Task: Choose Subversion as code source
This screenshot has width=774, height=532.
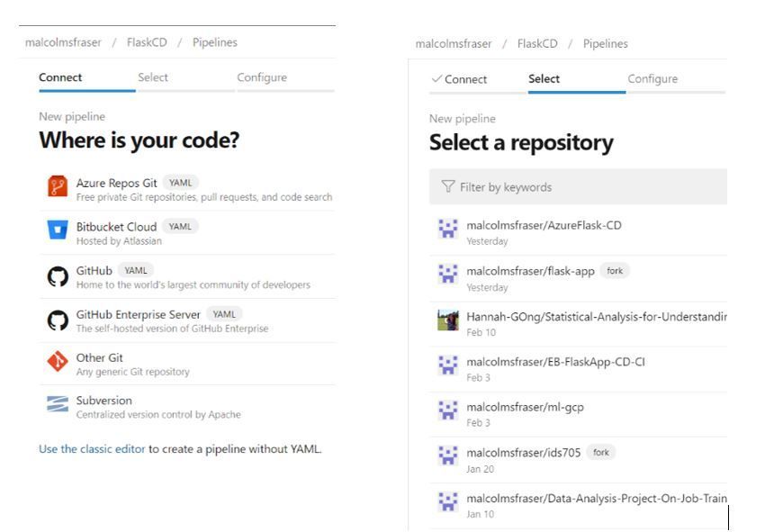Action: [187, 407]
